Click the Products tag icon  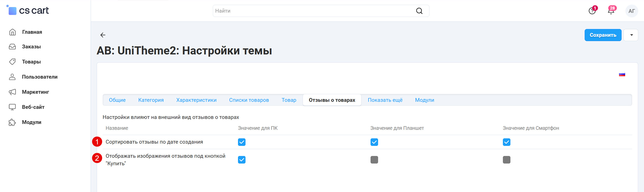(x=12, y=62)
